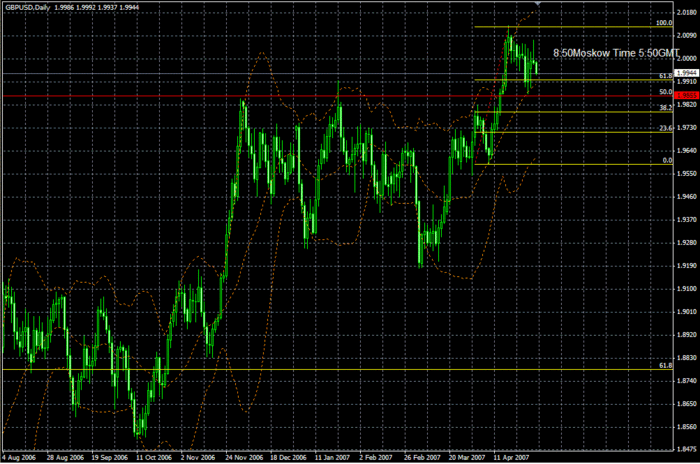This screenshot has width=700, height=464.
Task: Click the '2 Nov 2006' date on time axis
Action: 198,458
